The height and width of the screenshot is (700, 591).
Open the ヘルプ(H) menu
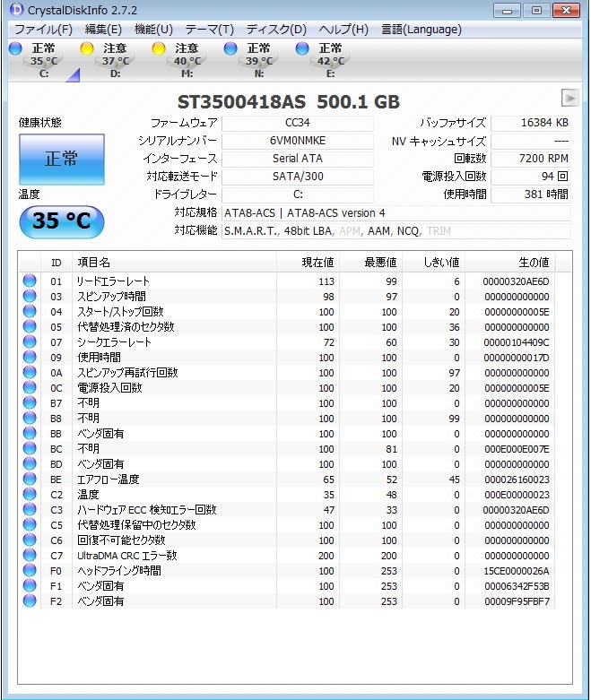click(x=343, y=30)
